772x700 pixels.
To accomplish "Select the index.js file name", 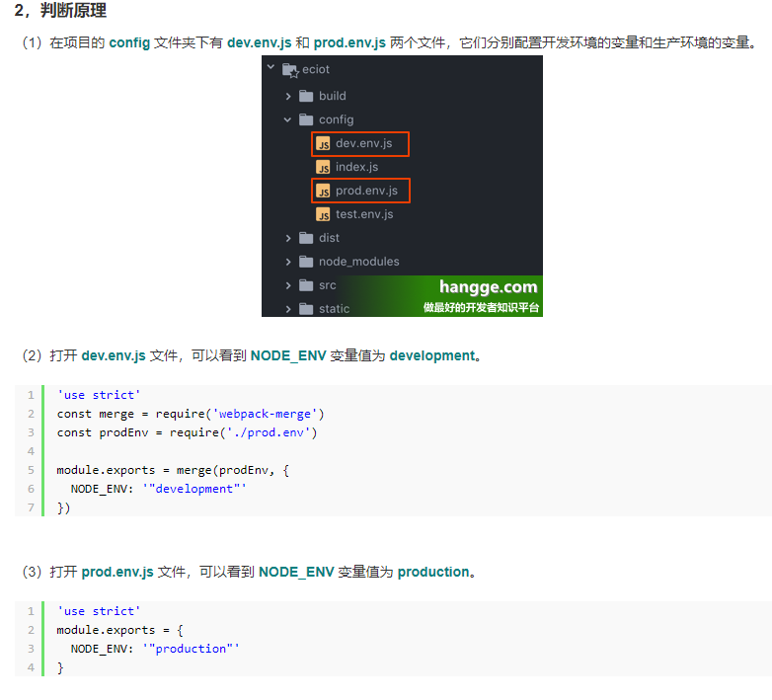I will [357, 167].
